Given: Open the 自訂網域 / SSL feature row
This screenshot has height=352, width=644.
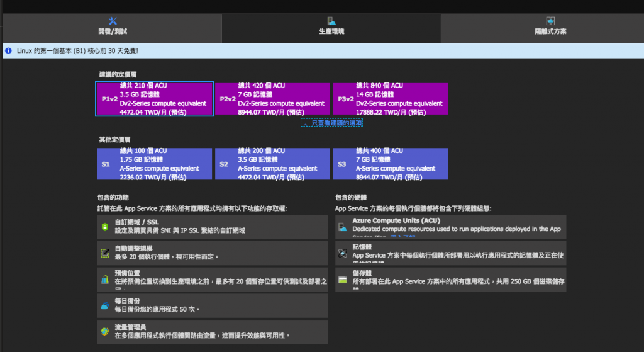Looking at the screenshot, I should (213, 227).
